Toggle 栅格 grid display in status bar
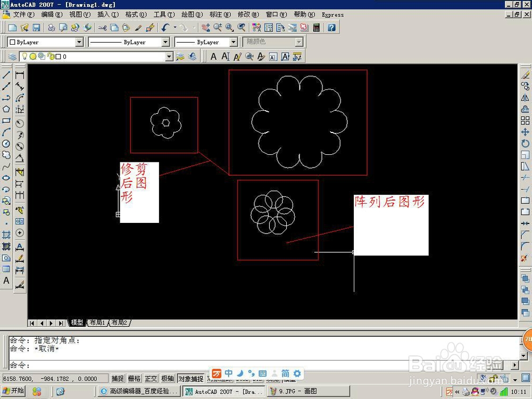This screenshot has width=532, height=399. (135, 379)
